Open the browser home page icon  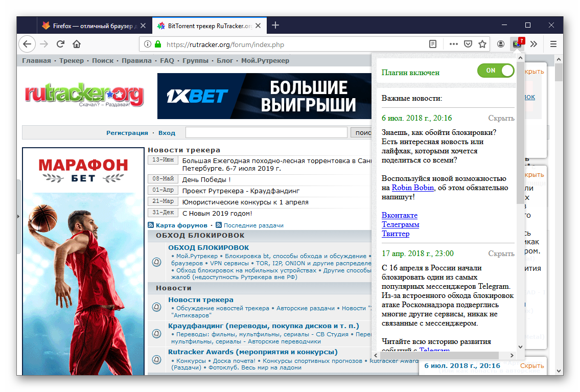coord(77,44)
